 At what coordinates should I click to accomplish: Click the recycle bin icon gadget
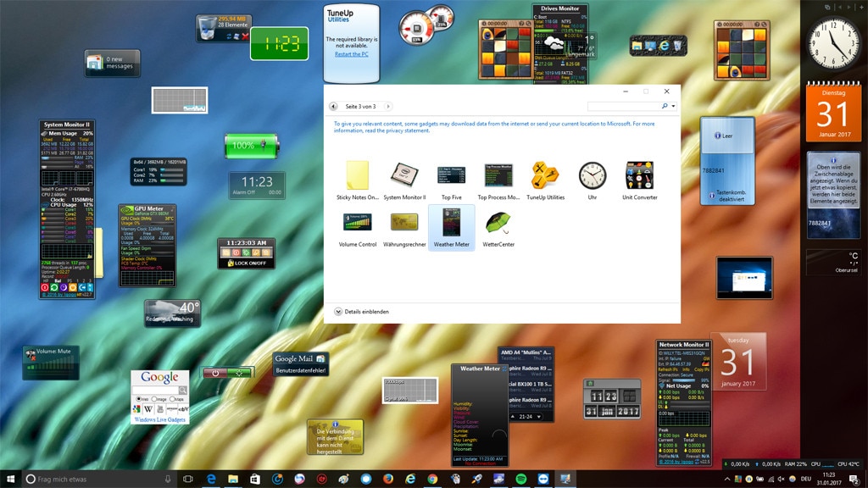[207, 28]
